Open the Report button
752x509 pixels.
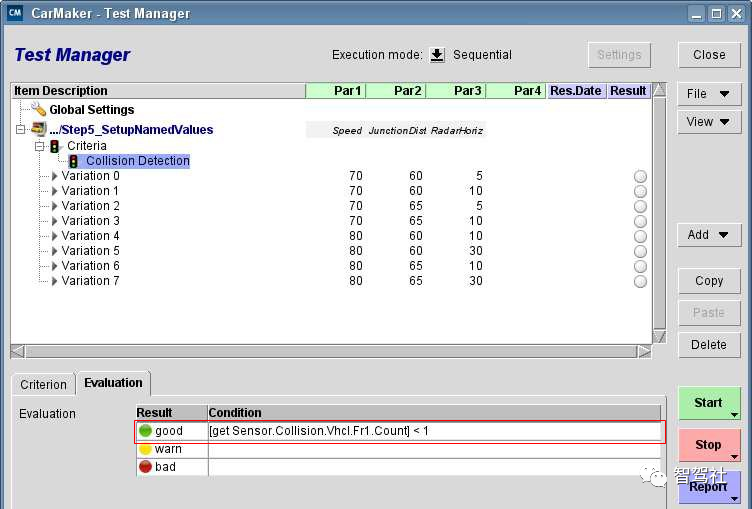pos(709,487)
